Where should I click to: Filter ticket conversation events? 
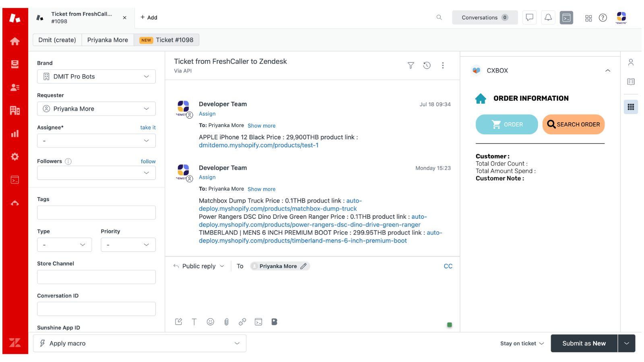click(411, 65)
